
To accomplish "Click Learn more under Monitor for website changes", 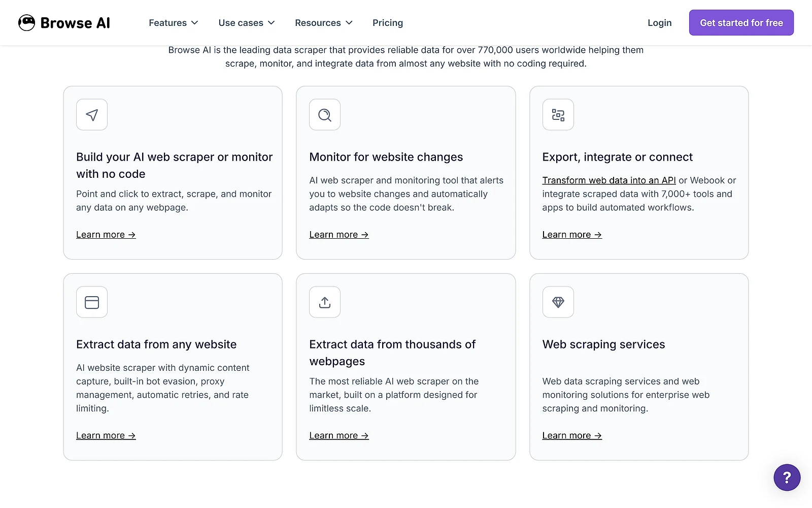I will pos(339,235).
